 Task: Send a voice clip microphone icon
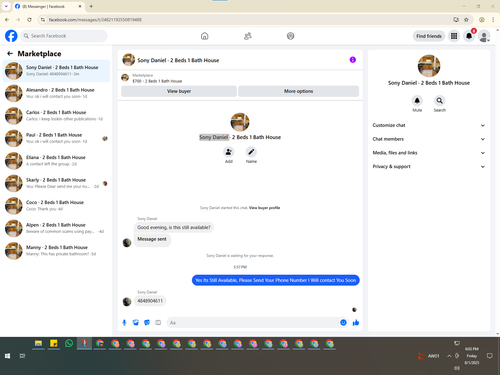tap(124, 323)
